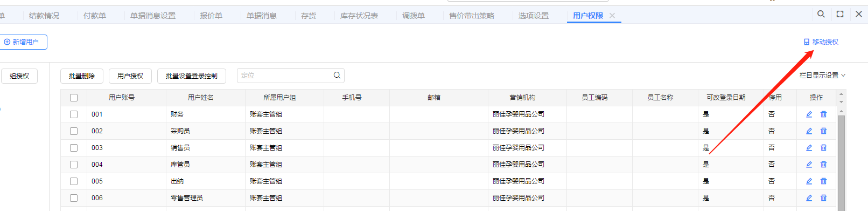Check the box for user 001

point(74,114)
